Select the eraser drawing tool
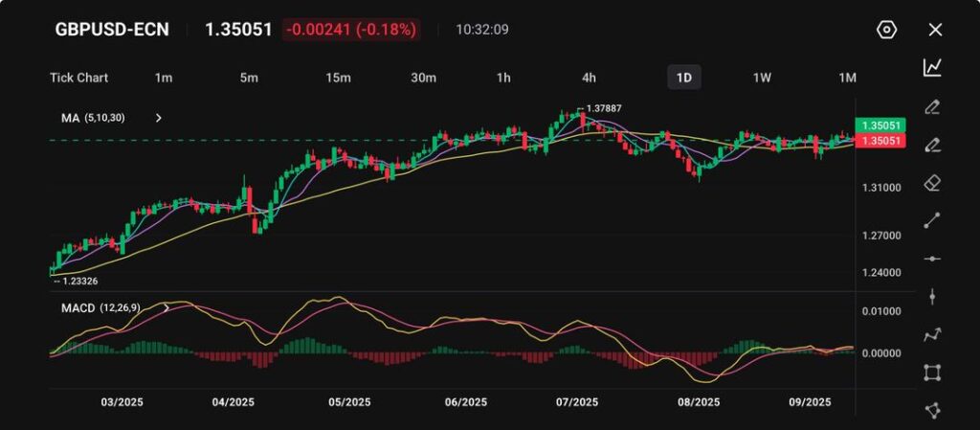The image size is (980, 430). coord(933,182)
